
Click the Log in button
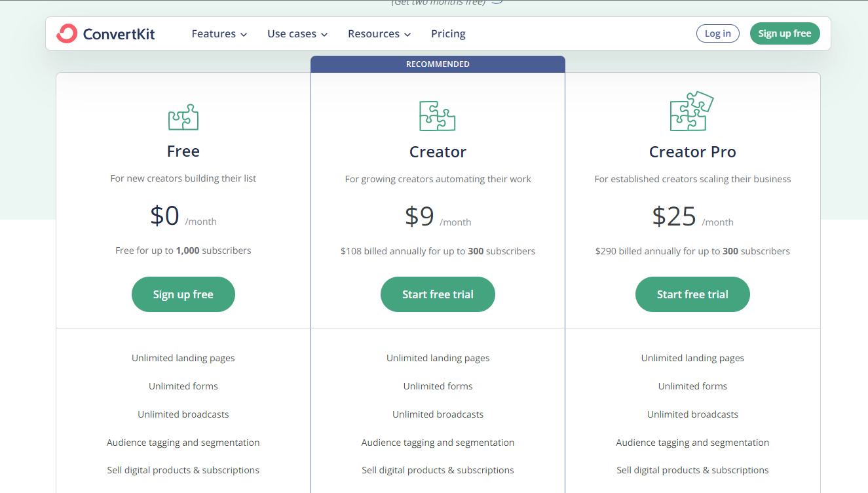click(718, 33)
